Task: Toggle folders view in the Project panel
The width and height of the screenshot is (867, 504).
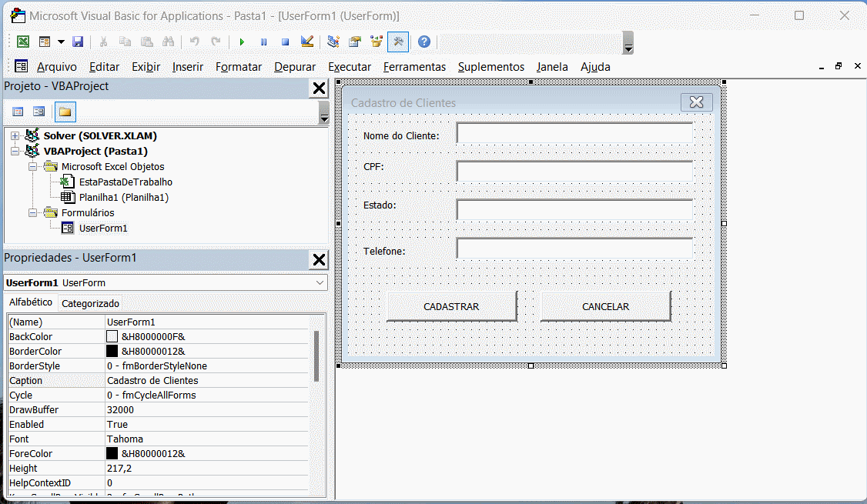Action: [65, 112]
